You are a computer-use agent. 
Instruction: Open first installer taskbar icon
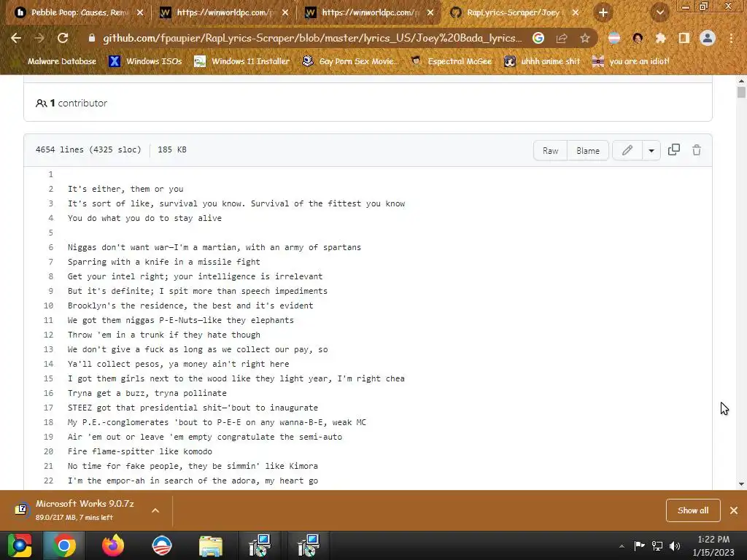(260, 545)
